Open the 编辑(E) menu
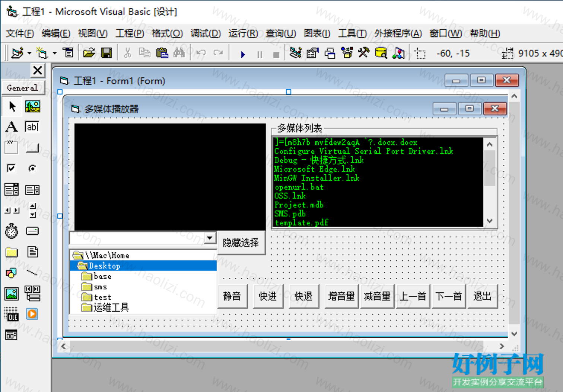563x392 pixels. (56, 33)
